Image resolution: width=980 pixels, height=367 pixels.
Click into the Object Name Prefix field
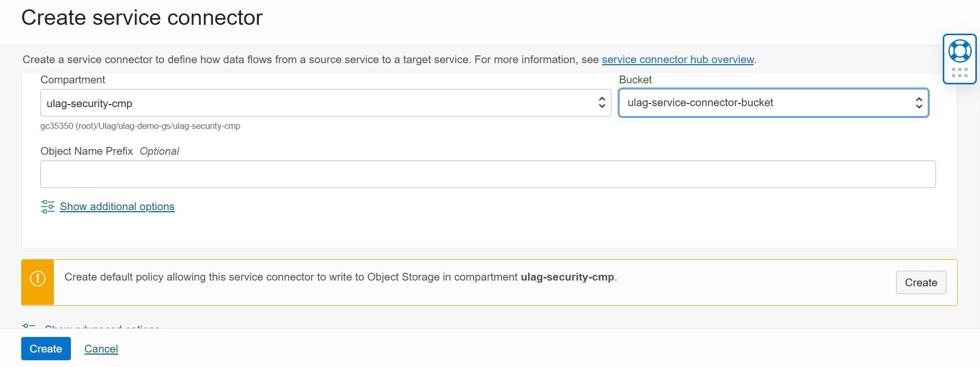[x=488, y=174]
